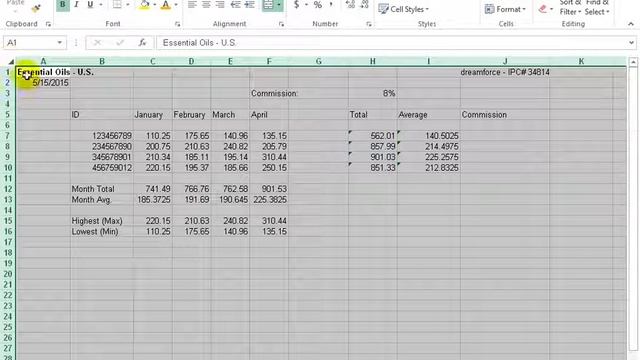Align text right

[x=220, y=4]
